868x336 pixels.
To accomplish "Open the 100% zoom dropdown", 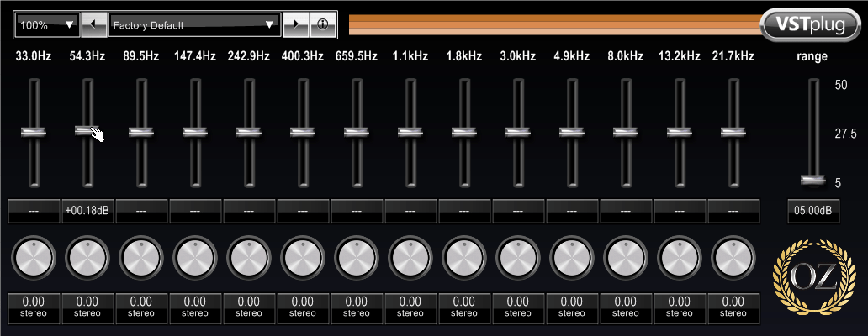I will tap(47, 25).
